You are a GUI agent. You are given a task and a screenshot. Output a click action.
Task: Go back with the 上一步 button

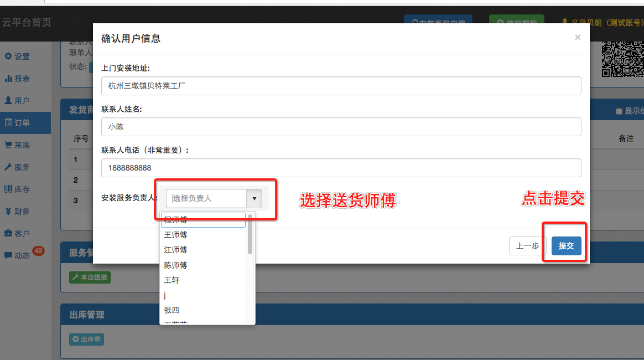click(x=527, y=246)
